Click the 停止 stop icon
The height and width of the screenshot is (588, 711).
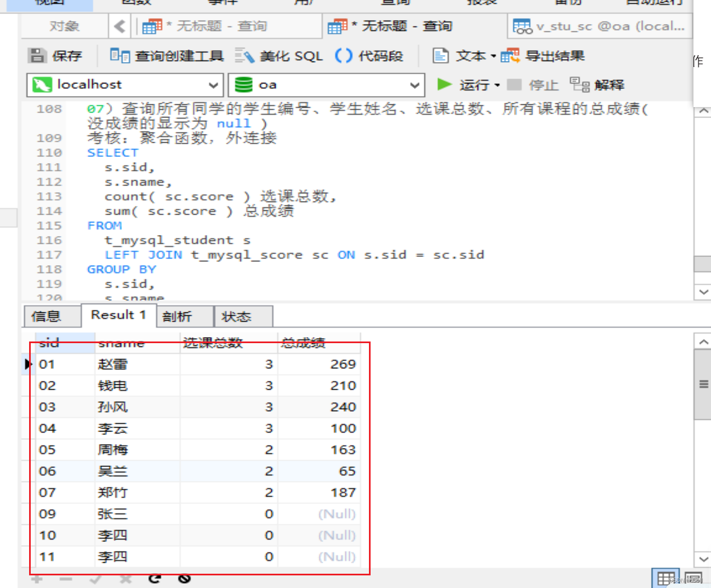[x=514, y=85]
